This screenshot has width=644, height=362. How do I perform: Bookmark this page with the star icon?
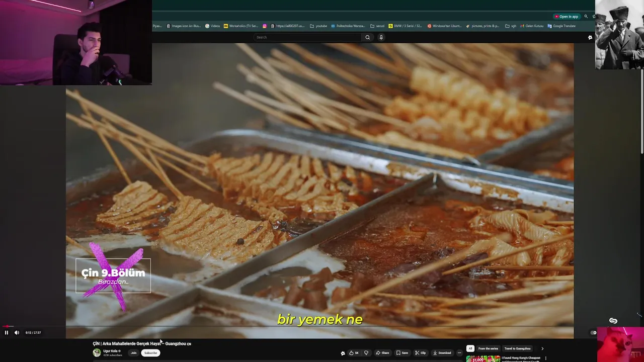click(x=593, y=17)
